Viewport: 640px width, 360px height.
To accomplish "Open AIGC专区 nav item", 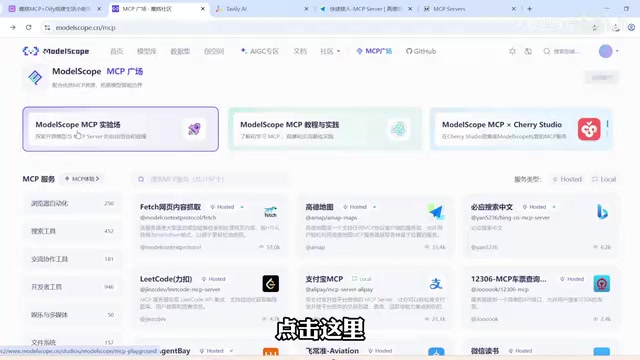I will pos(260,51).
